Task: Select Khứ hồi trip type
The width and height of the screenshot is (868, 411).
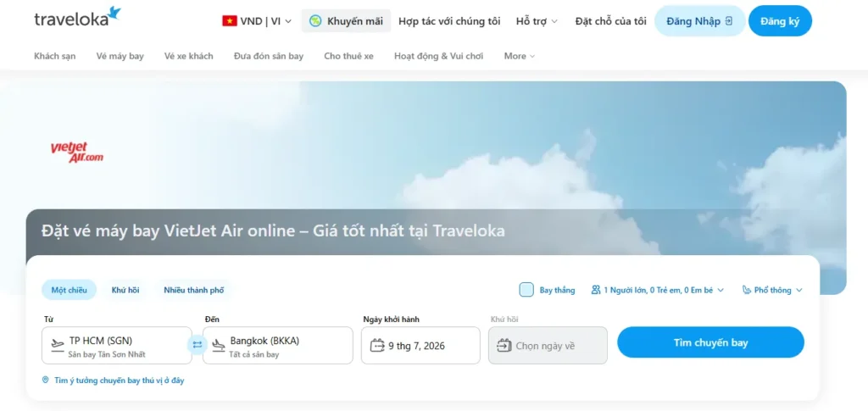Action: click(x=125, y=290)
